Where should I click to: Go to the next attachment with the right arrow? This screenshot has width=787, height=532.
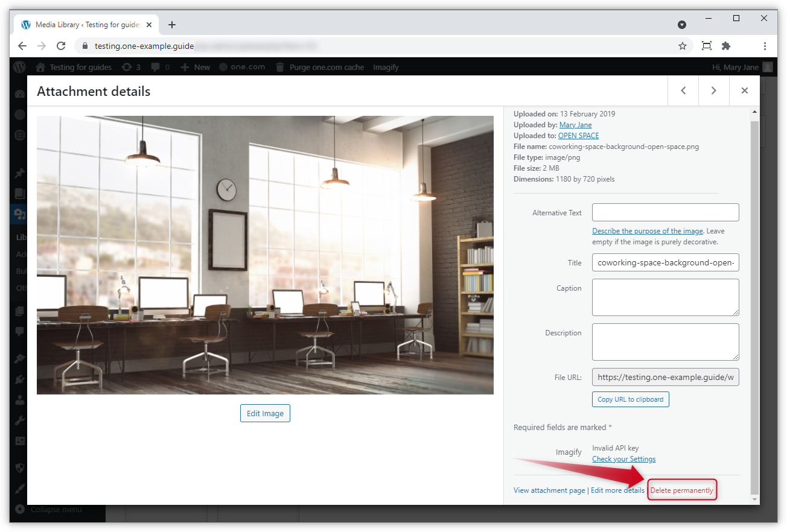713,90
